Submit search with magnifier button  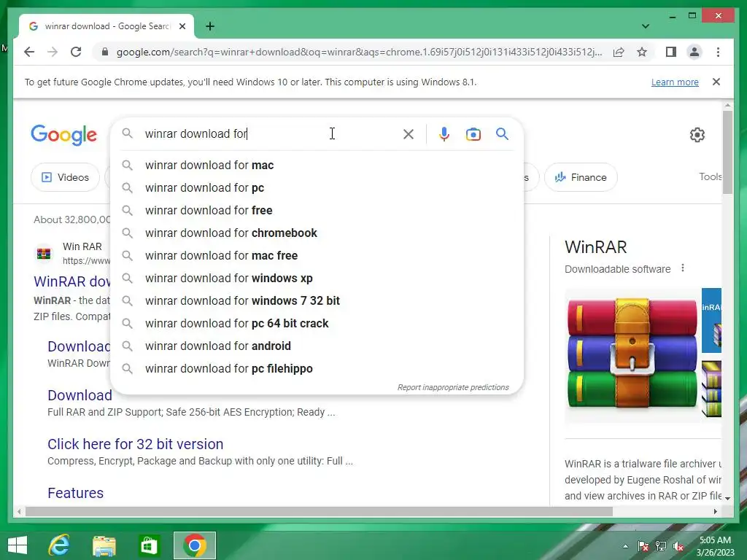(502, 134)
